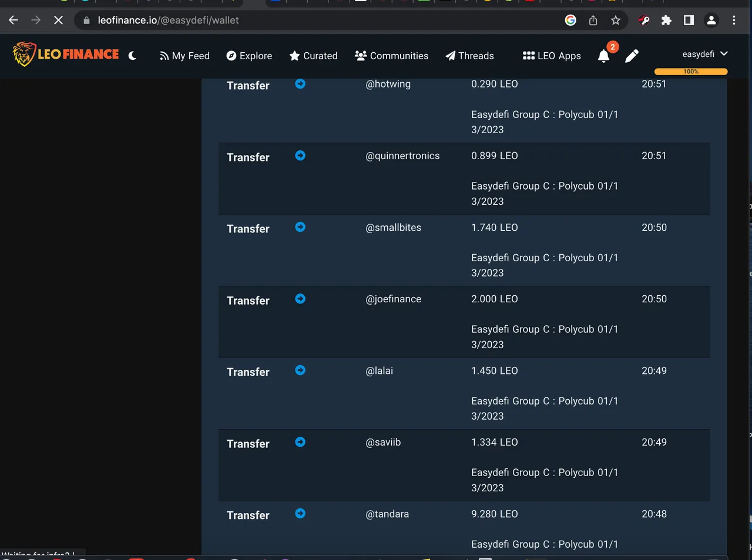The image size is (752, 560).
Task: Open the @quinnertronics account link
Action: click(x=402, y=156)
